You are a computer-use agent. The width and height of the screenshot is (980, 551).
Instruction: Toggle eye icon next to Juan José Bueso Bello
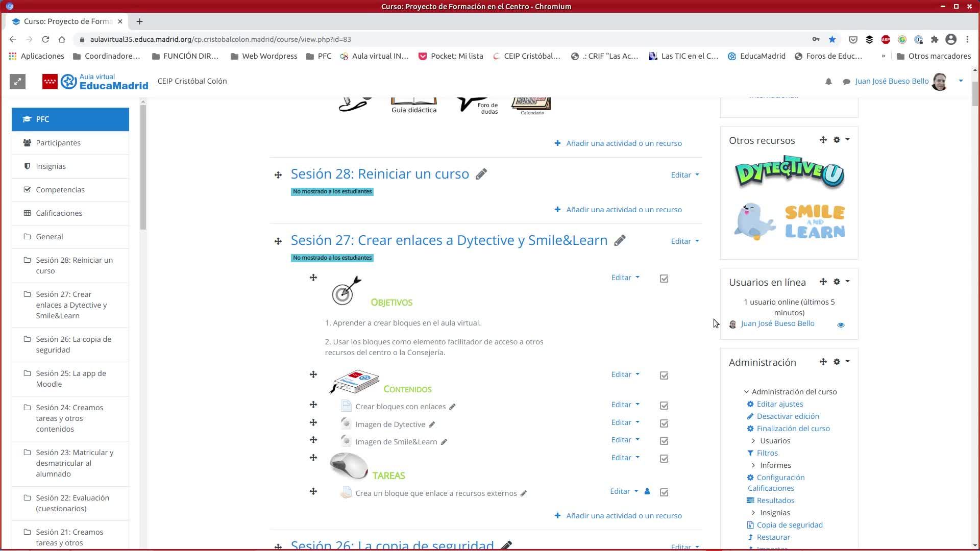coord(841,325)
